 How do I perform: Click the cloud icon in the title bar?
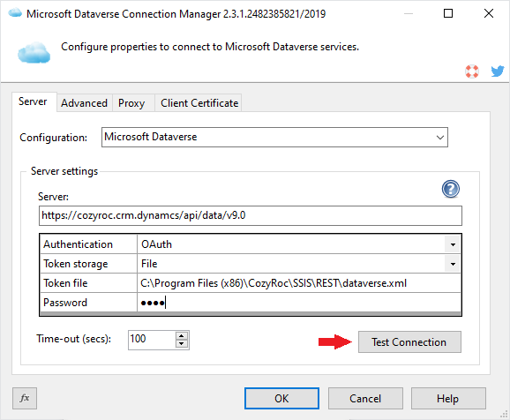pyautogui.click(x=15, y=13)
